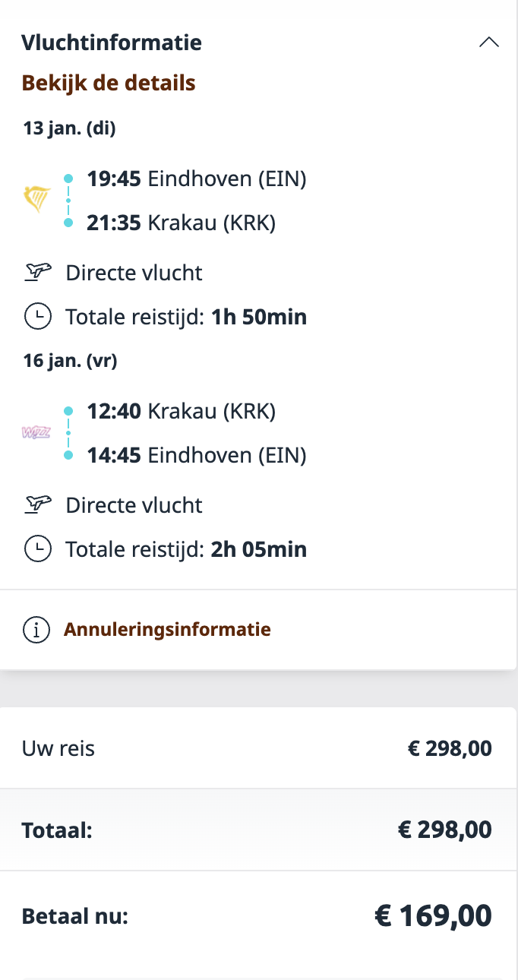The height and width of the screenshot is (980, 518).
Task: Click the Totaal € 298,00 amount
Action: (x=444, y=830)
